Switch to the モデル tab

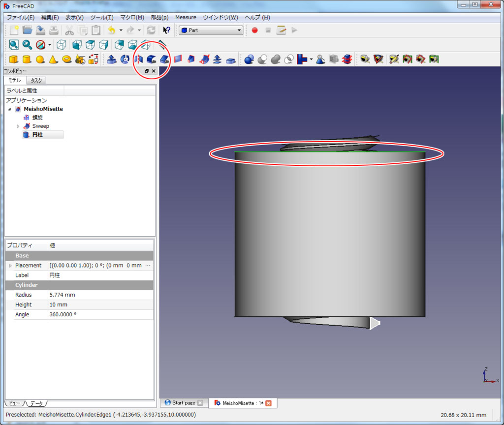click(x=15, y=80)
